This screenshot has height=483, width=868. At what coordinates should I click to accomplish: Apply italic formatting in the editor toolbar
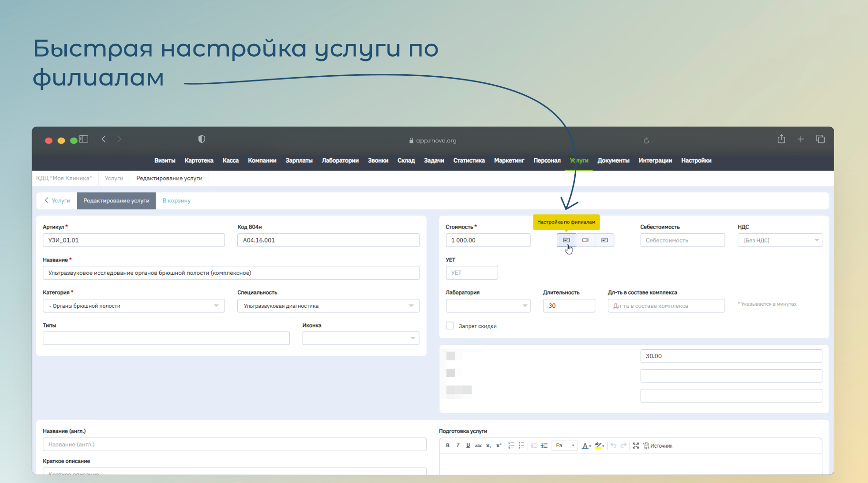click(x=458, y=446)
